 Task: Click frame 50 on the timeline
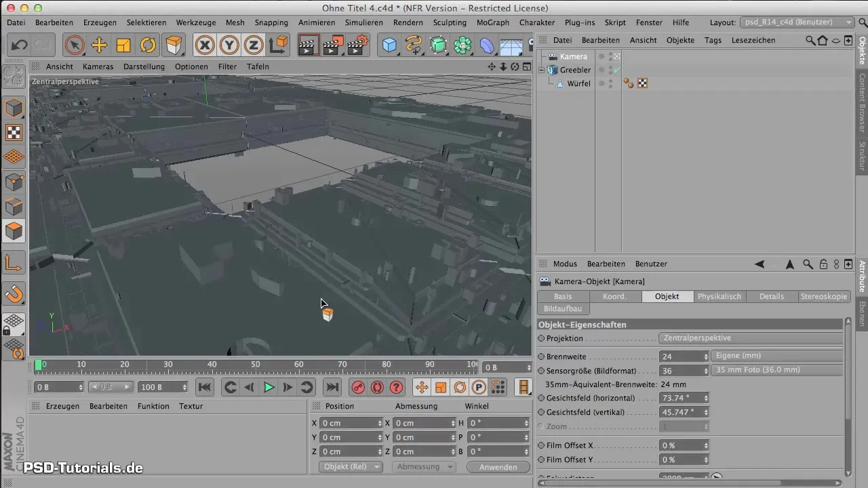(x=256, y=366)
